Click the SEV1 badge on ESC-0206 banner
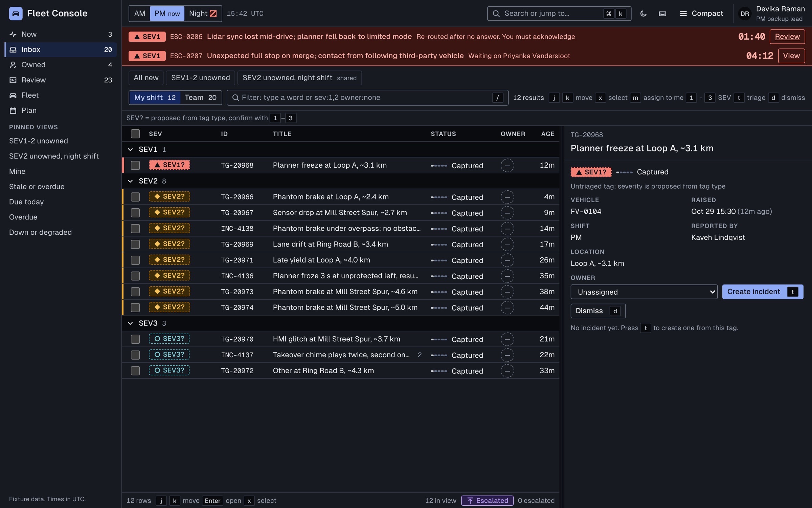 (147, 37)
